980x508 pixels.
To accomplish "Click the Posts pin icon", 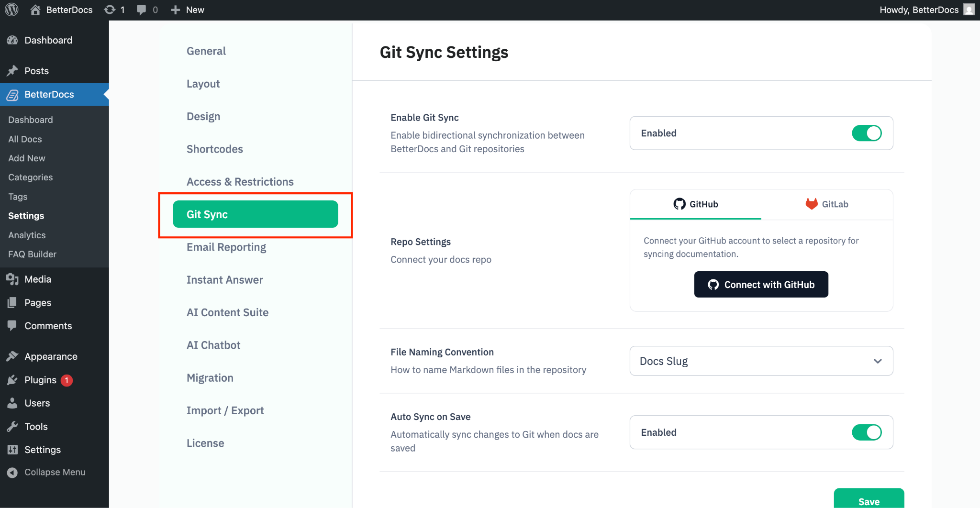I will point(12,71).
